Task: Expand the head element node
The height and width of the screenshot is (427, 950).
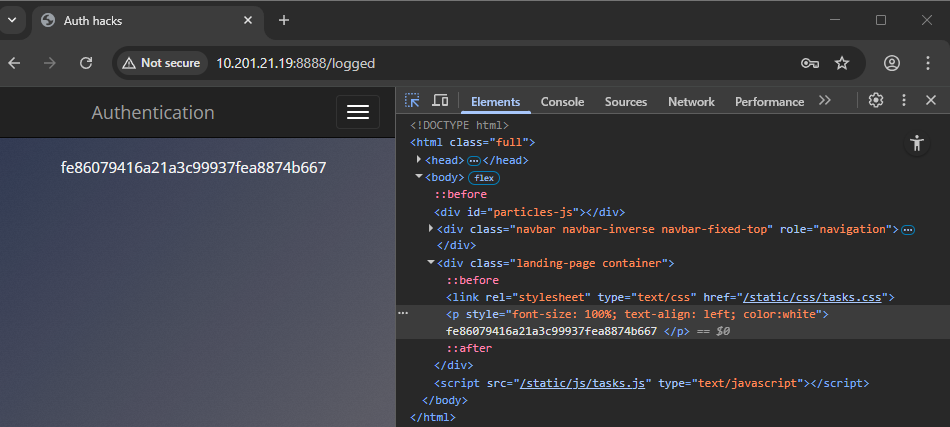Action: (419, 160)
